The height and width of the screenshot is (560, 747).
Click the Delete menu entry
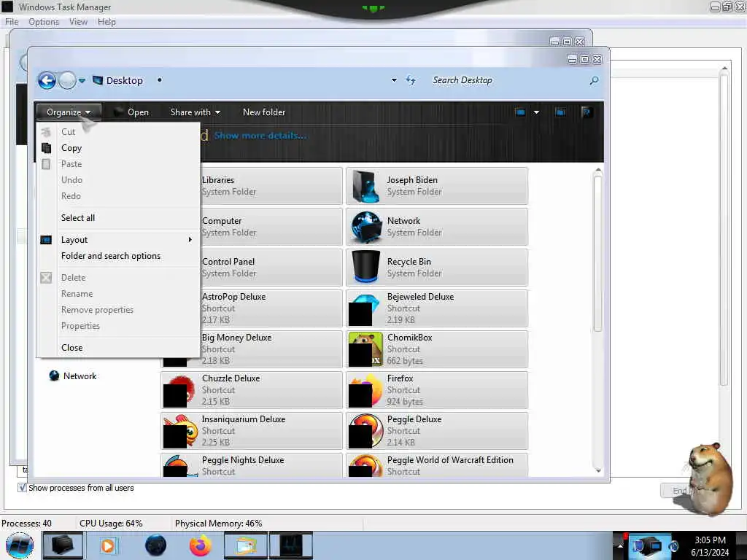pyautogui.click(x=118, y=278)
